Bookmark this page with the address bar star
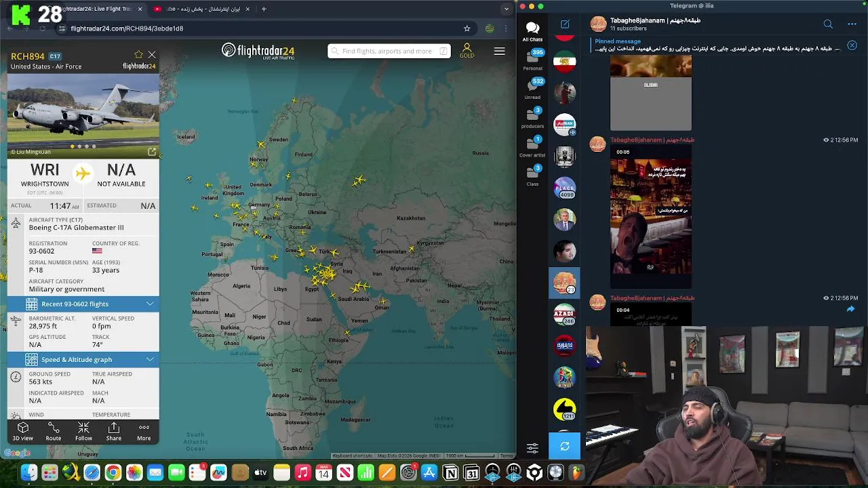868x488 pixels. click(x=467, y=28)
